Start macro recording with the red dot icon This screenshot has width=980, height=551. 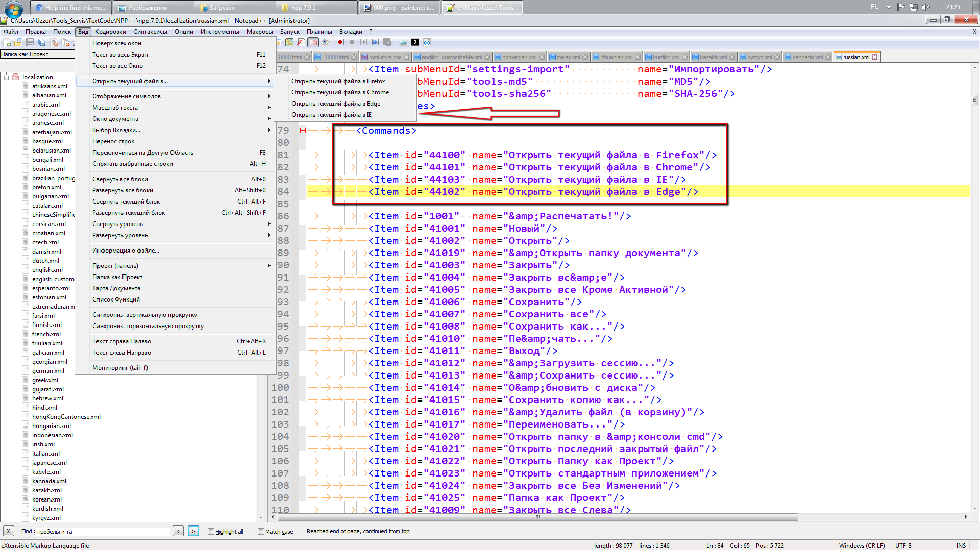[x=340, y=42]
